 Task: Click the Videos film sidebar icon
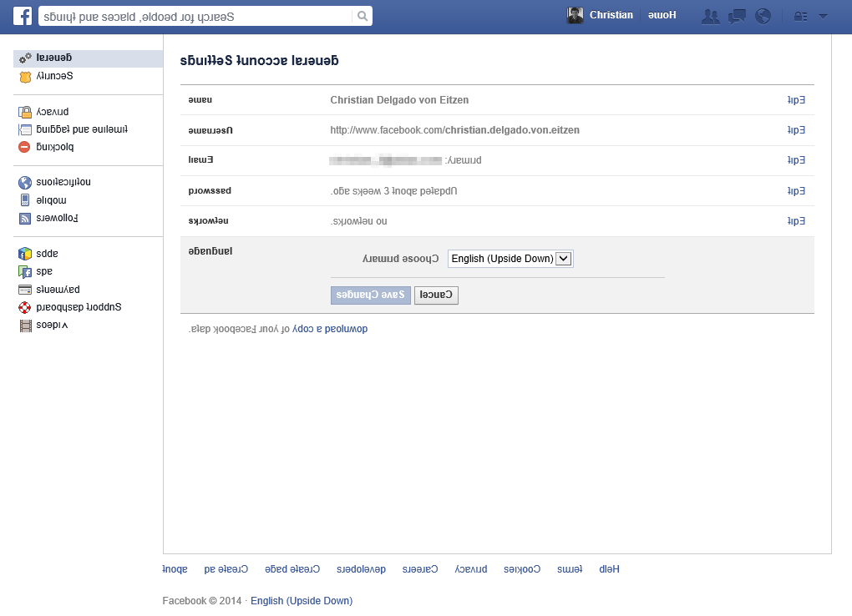pos(25,326)
